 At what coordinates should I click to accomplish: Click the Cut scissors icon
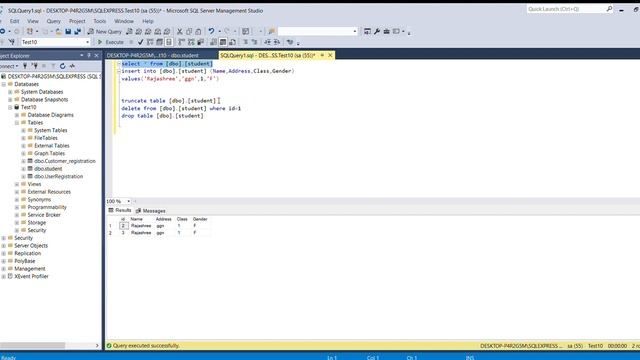tap(180, 31)
